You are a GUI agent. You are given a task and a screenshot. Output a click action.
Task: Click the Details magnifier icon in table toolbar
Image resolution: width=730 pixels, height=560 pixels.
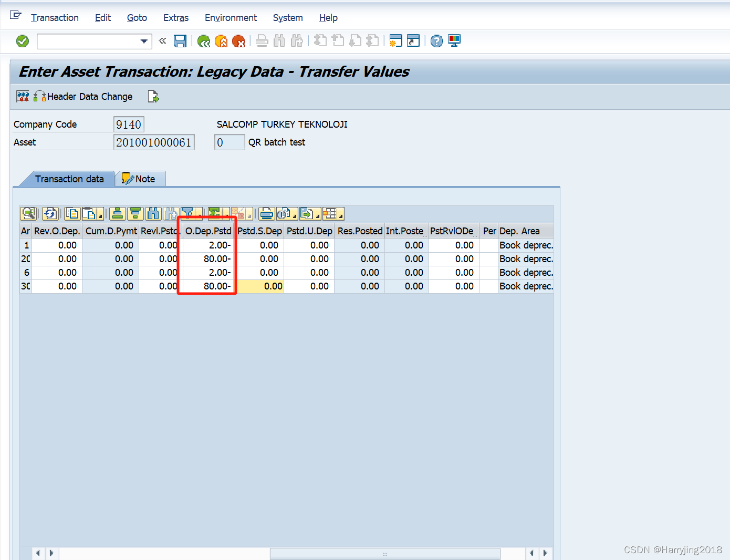point(28,213)
